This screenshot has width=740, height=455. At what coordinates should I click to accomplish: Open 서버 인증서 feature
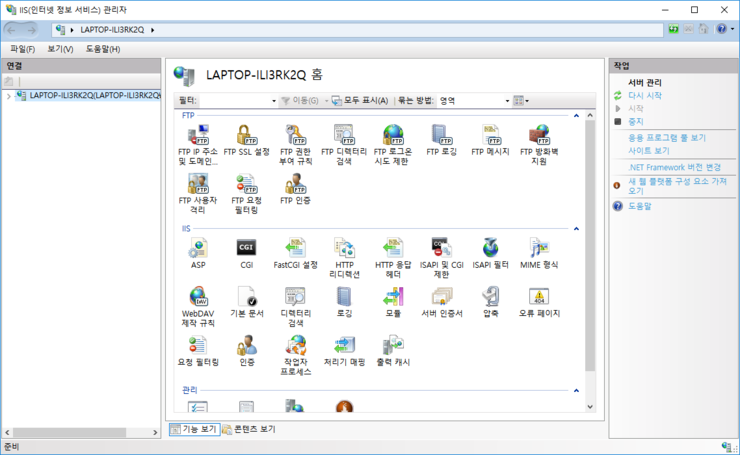[x=442, y=302]
